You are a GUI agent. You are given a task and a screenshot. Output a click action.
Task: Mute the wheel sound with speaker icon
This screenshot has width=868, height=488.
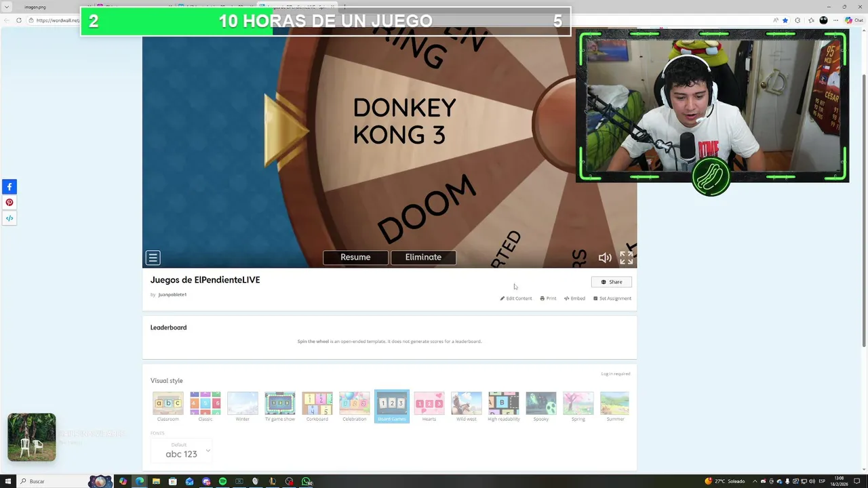(x=605, y=258)
